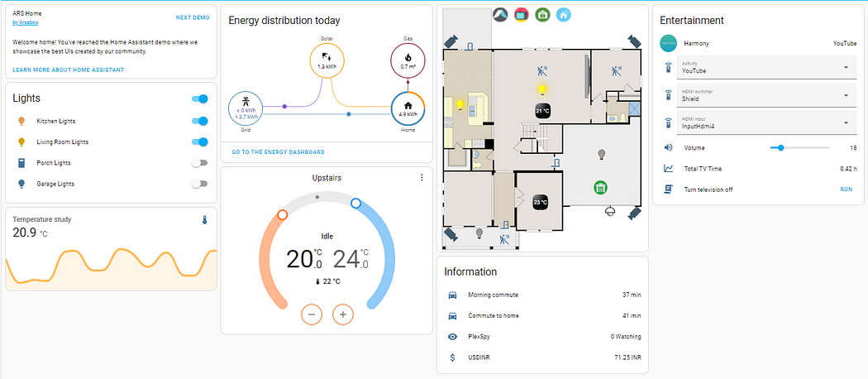Screen dimensions: 868x379
Task: Click the Morning commute car icon
Action: pos(453,295)
